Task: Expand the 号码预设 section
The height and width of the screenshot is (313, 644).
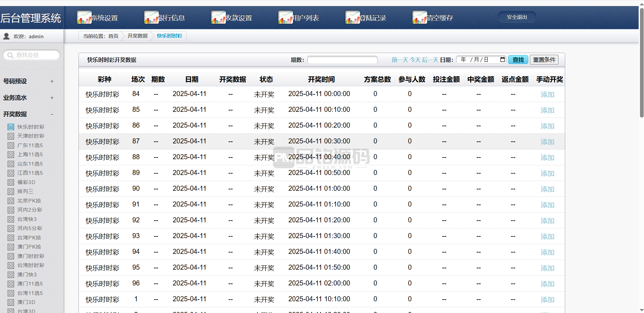Action: (52, 81)
